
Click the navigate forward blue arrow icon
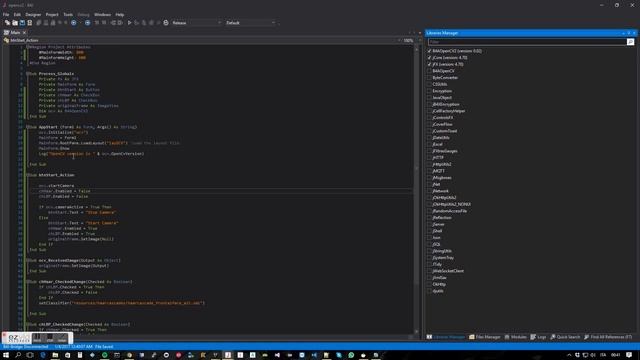(x=87, y=23)
